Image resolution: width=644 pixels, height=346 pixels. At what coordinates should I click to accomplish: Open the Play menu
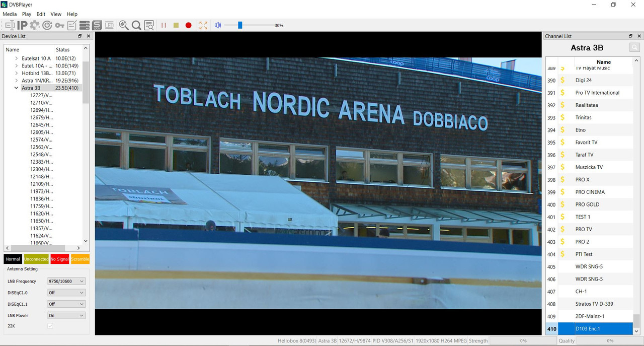(x=27, y=14)
